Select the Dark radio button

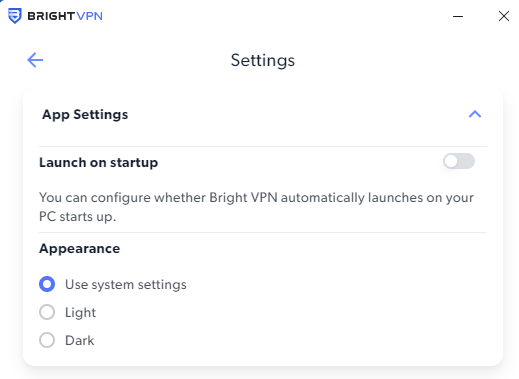point(47,340)
